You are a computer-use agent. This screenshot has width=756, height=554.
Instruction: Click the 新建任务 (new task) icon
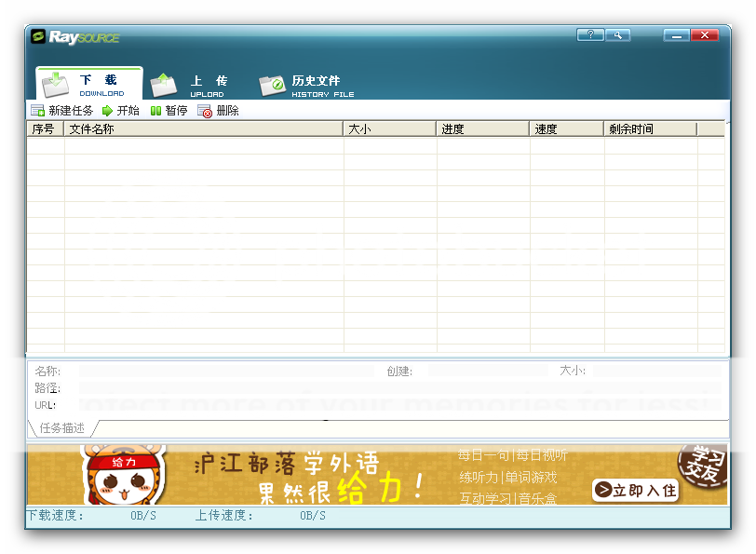tap(37, 111)
